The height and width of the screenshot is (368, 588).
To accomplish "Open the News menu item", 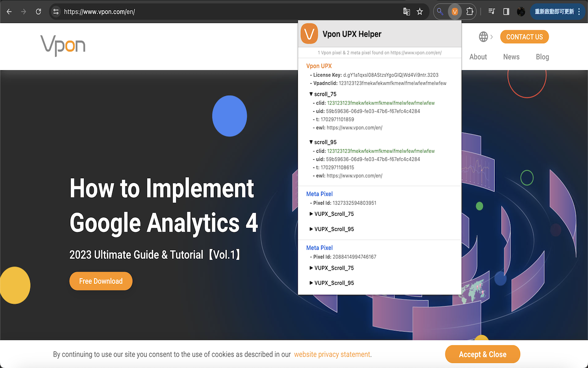I will 511,57.
